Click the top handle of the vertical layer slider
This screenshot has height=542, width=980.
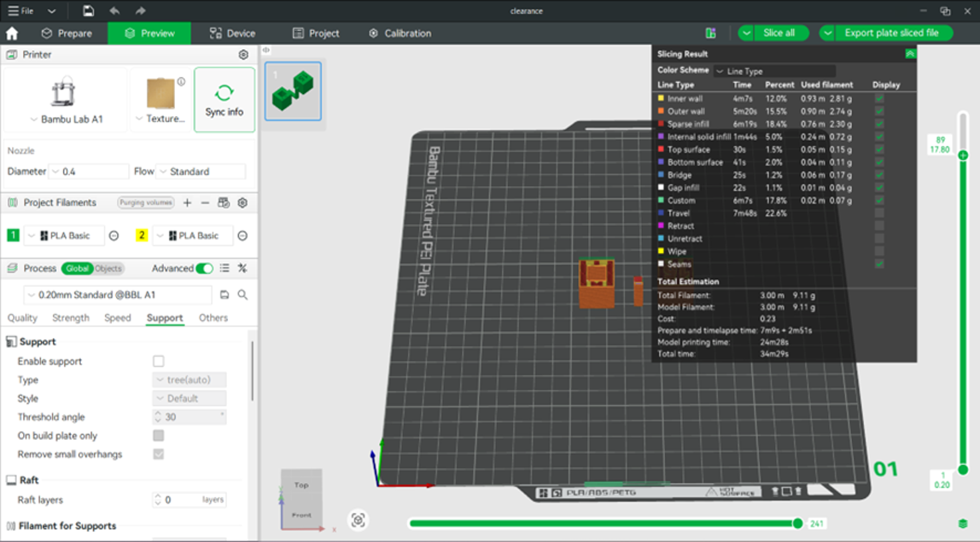click(x=963, y=155)
